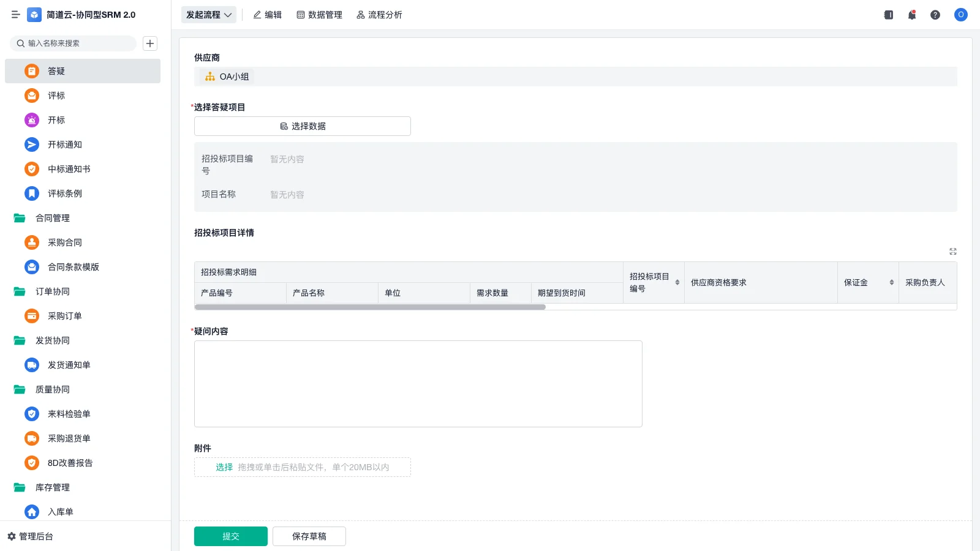Switch to the 数据管理 tab
Image resolution: width=980 pixels, height=551 pixels.
(319, 15)
